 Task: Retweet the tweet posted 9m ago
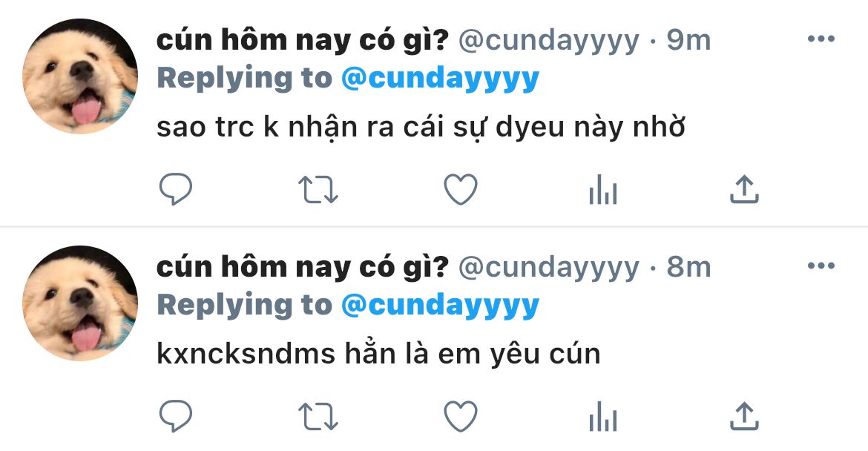(x=318, y=190)
